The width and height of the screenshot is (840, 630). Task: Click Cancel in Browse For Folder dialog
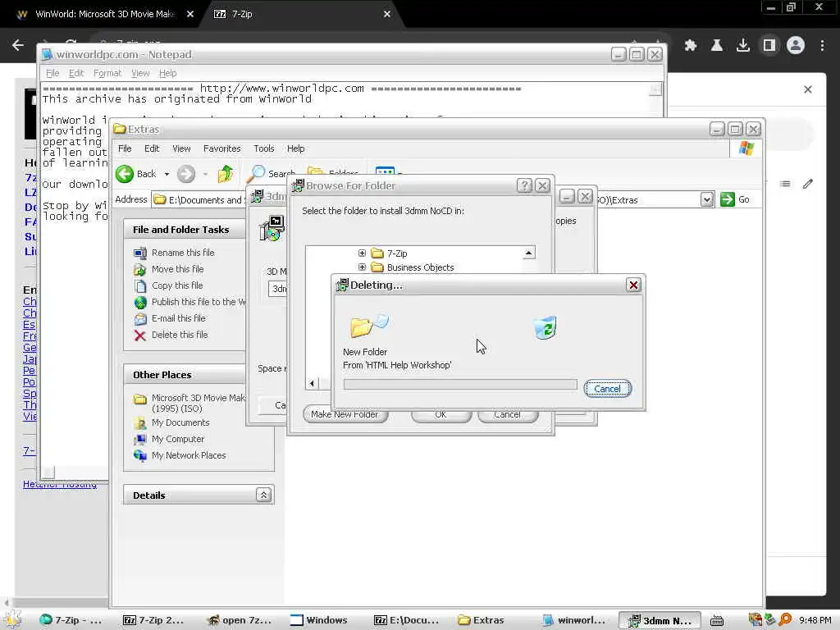pos(507,414)
